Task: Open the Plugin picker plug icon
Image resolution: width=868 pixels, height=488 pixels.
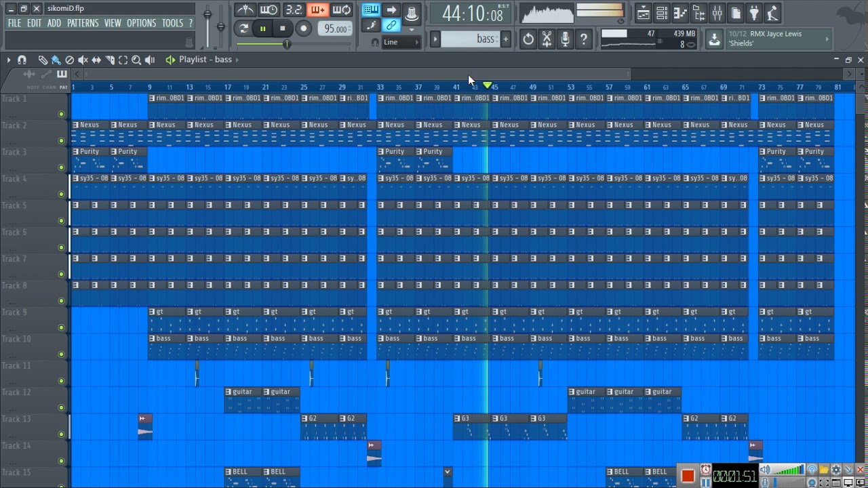Action: (754, 13)
